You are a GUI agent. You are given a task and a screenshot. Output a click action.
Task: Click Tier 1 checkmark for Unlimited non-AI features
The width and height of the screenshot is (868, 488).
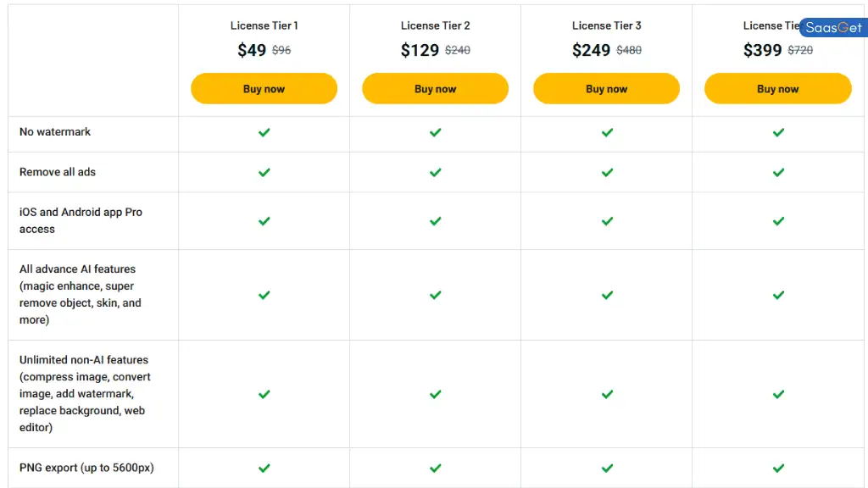[x=264, y=394]
